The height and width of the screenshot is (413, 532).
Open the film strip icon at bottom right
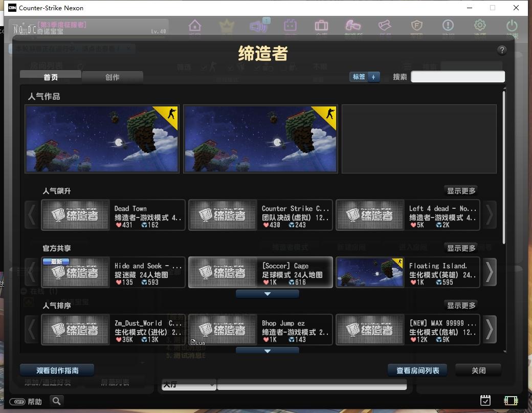click(x=511, y=401)
